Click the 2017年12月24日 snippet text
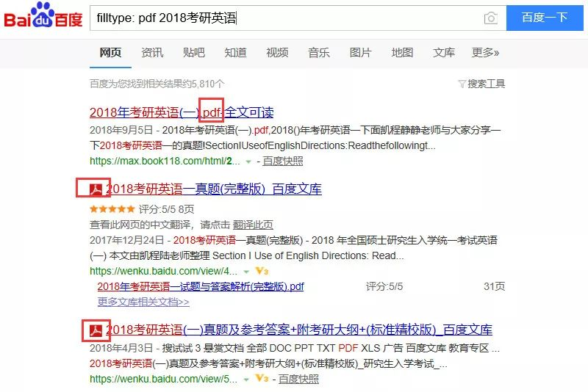Viewport: 588px width, 392px height. pyautogui.click(x=126, y=240)
